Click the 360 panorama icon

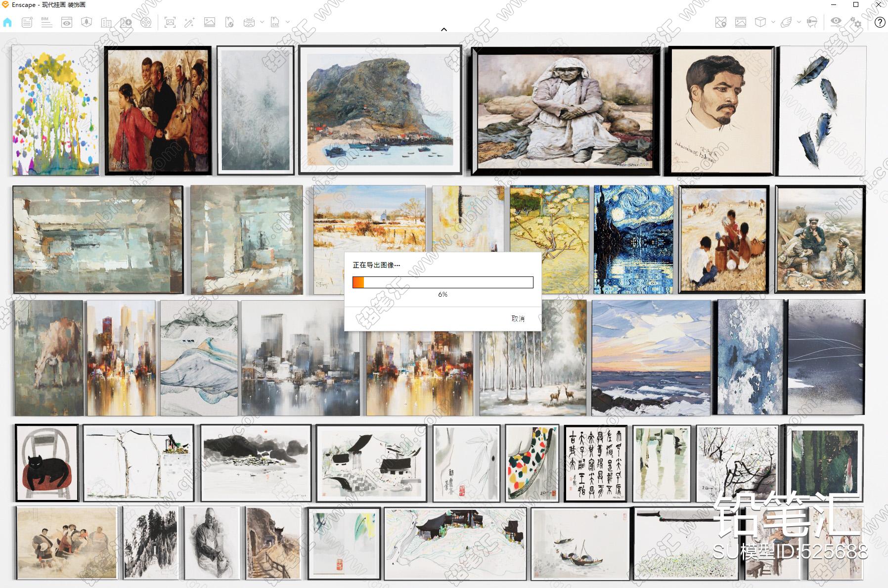(x=249, y=22)
